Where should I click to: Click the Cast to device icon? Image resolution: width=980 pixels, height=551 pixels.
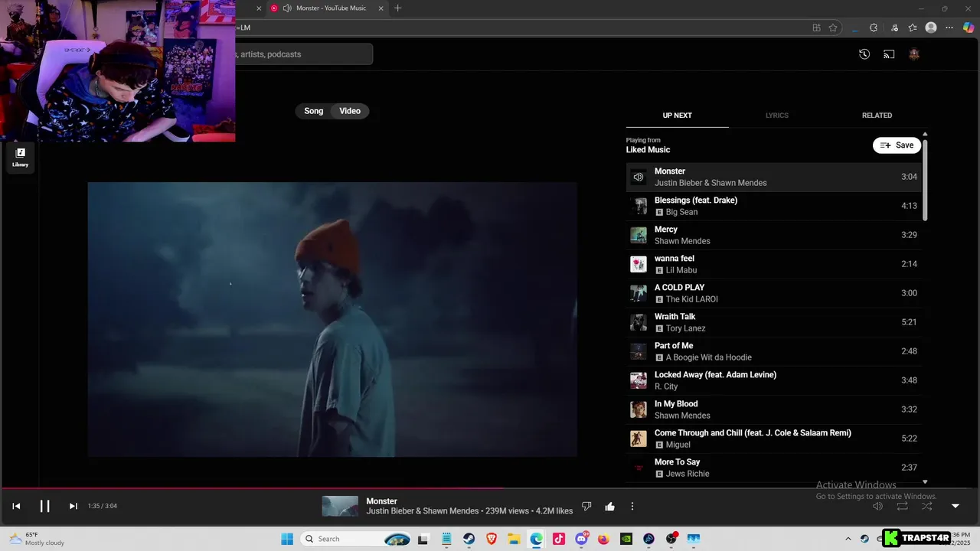click(889, 54)
